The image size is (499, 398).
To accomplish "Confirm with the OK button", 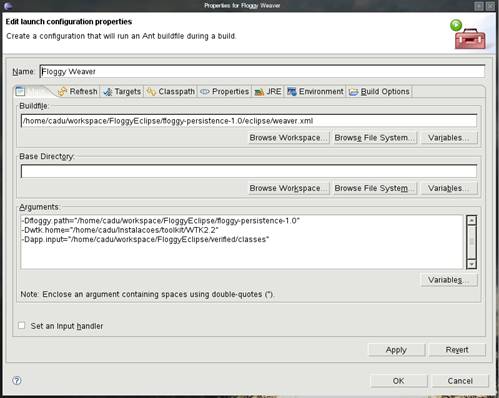I will pos(398,381).
